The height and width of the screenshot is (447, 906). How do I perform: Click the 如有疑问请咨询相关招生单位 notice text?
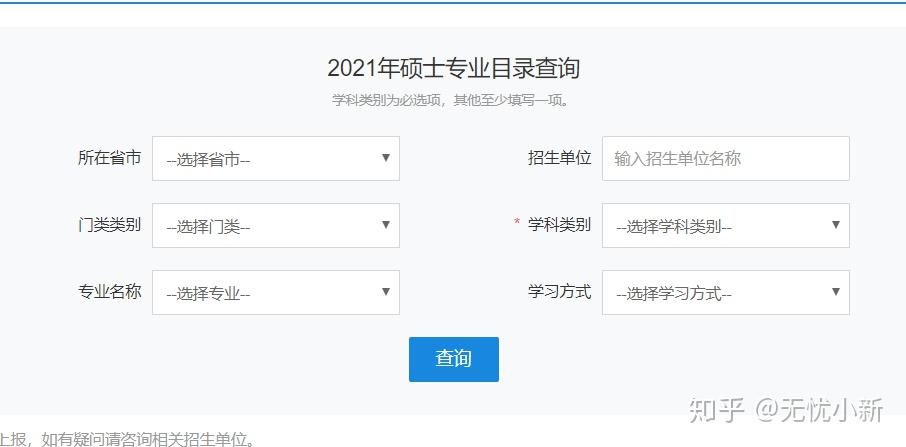(140, 439)
